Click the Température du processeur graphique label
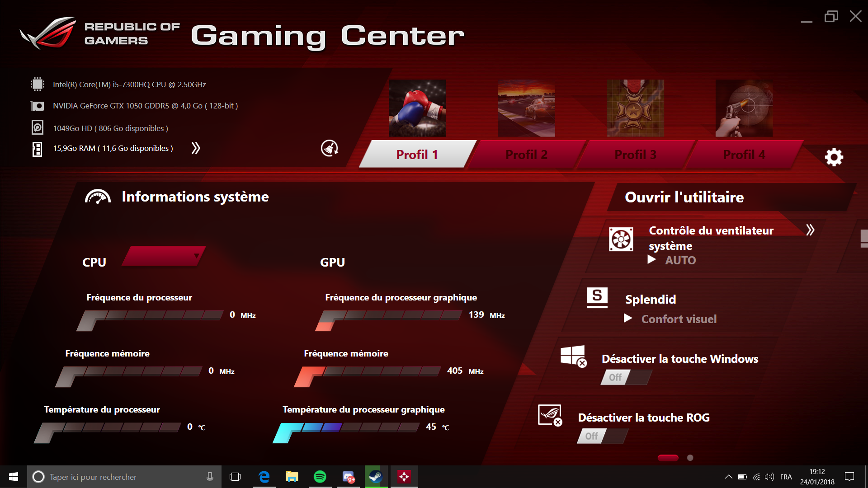This screenshot has height=488, width=868. tap(363, 409)
